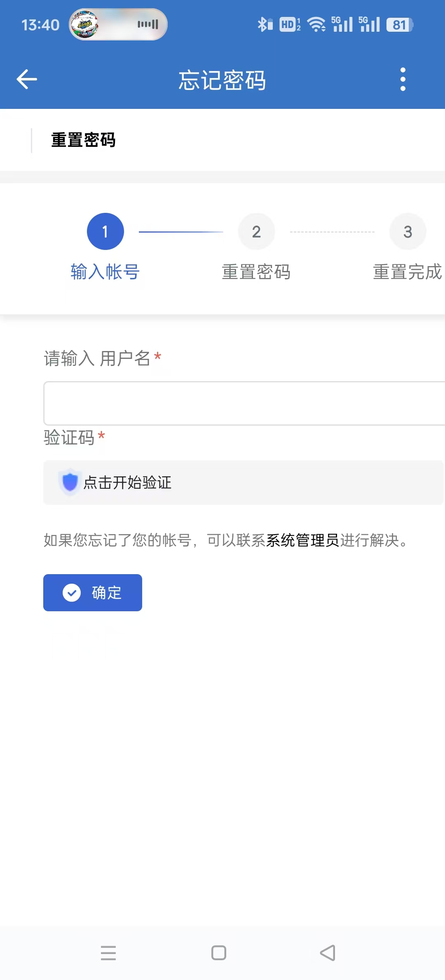Tap the 输入帐号 step label
The width and height of the screenshot is (445, 980).
point(105,272)
